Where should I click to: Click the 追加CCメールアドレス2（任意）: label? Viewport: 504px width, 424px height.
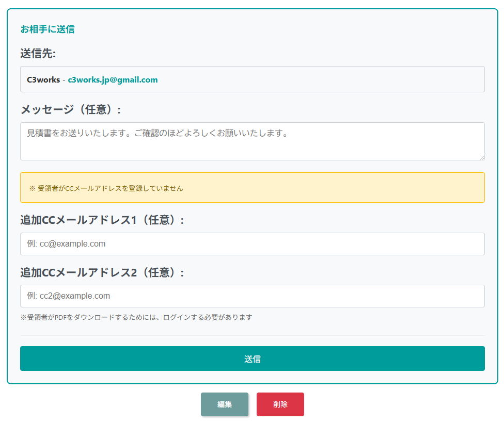pos(102,272)
